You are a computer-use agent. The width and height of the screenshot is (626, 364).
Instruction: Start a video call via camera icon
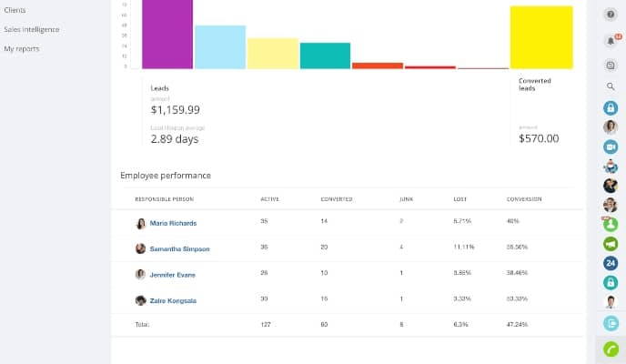[611, 147]
